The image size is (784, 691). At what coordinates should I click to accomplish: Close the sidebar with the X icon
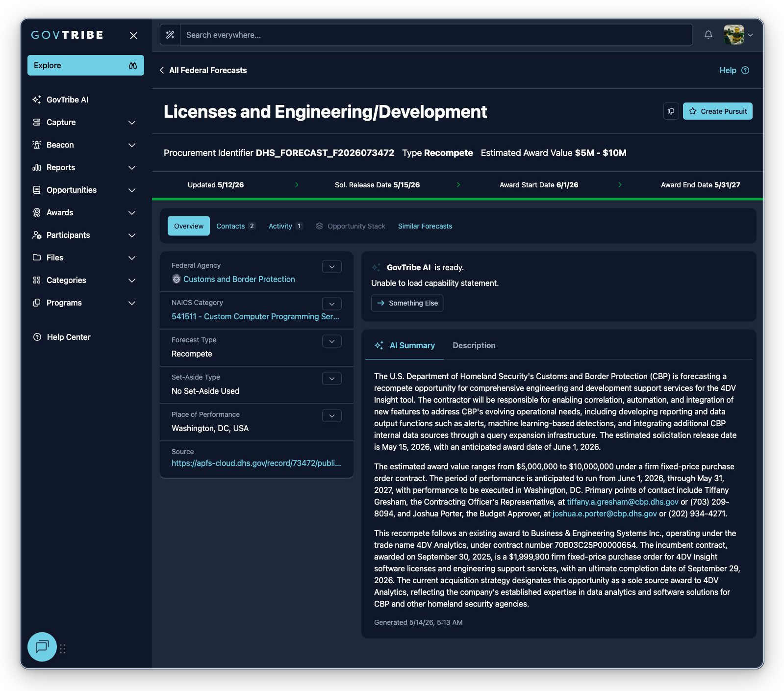coord(133,35)
